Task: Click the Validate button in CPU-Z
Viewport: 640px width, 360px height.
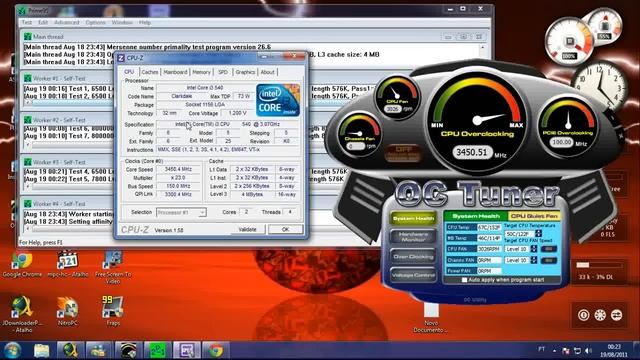Action: tap(247, 229)
